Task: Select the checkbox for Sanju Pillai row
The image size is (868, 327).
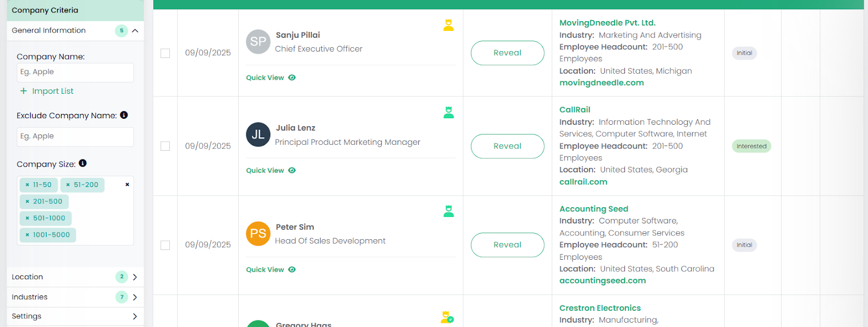Action: (165, 53)
